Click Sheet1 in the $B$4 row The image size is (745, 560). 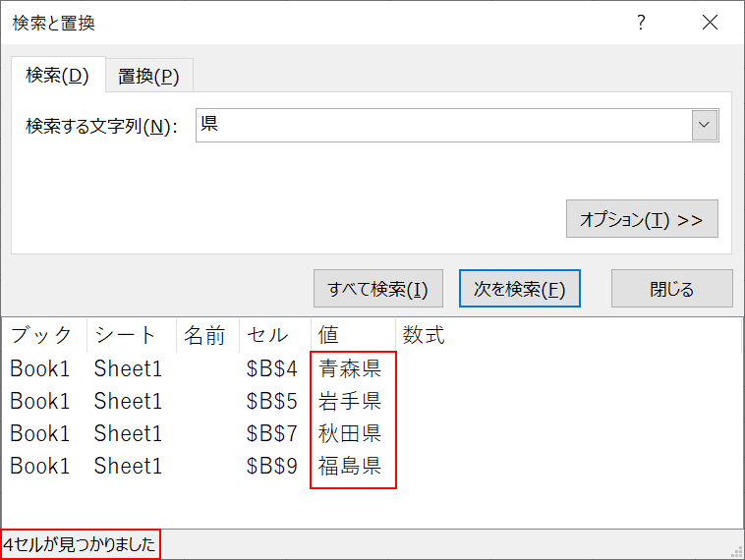pos(128,368)
